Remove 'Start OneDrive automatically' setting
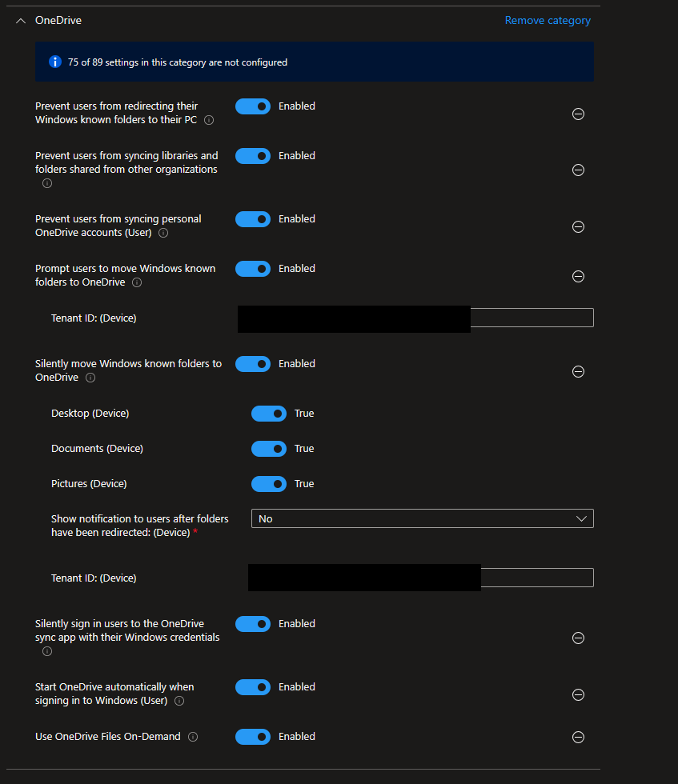This screenshot has width=678, height=784. point(578,694)
